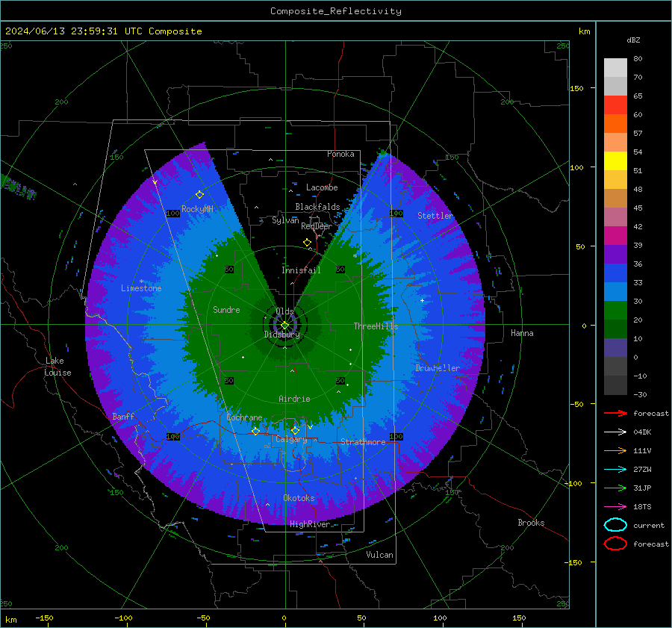Click the radar site diamond at Olds

[x=284, y=326]
